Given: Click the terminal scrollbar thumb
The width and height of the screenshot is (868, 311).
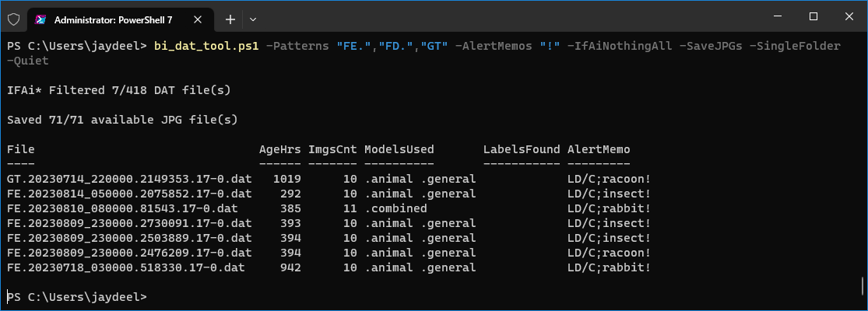Looking at the screenshot, I should pyautogui.click(x=863, y=287).
